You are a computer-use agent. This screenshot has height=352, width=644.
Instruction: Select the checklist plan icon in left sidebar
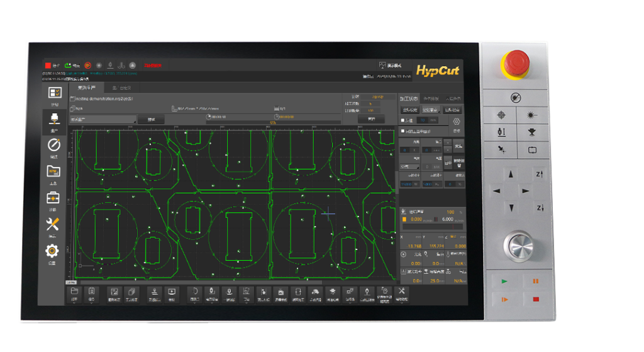(x=54, y=93)
